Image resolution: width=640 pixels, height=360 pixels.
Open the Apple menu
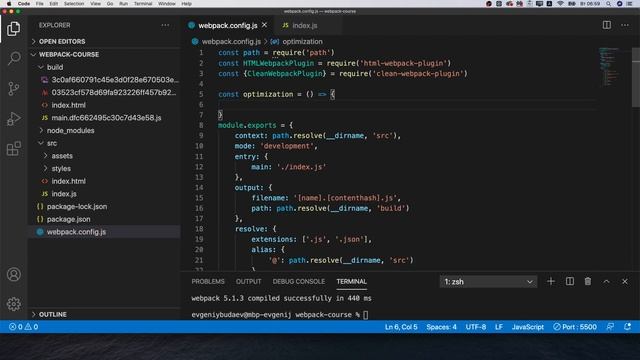pos(9,4)
